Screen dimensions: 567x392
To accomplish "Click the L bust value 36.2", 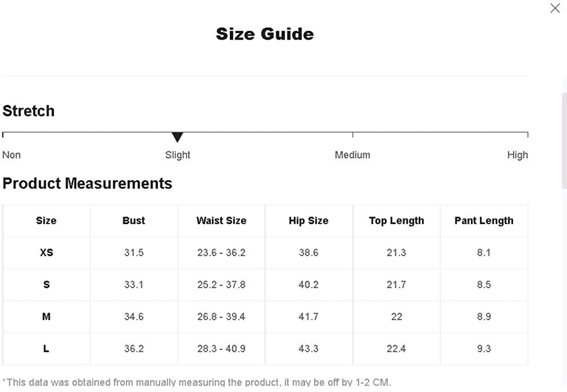I will (x=134, y=348).
